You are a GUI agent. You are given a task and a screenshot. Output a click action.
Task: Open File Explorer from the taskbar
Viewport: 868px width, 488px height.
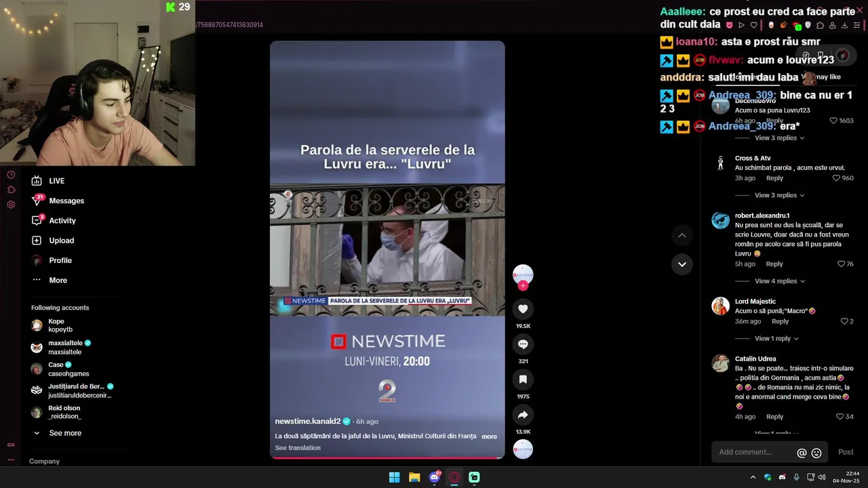414,477
